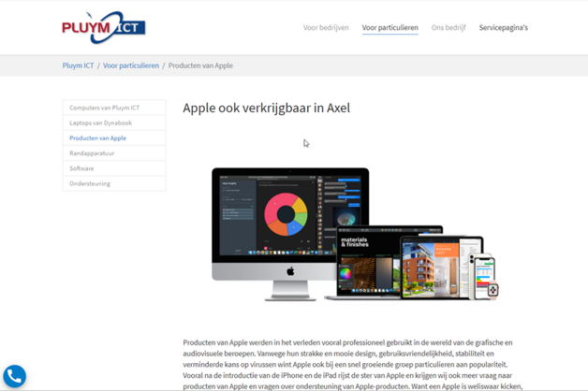This screenshot has width=588, height=391.
Task: Click the Pluym ICT breadcrumb link
Action: pos(78,66)
